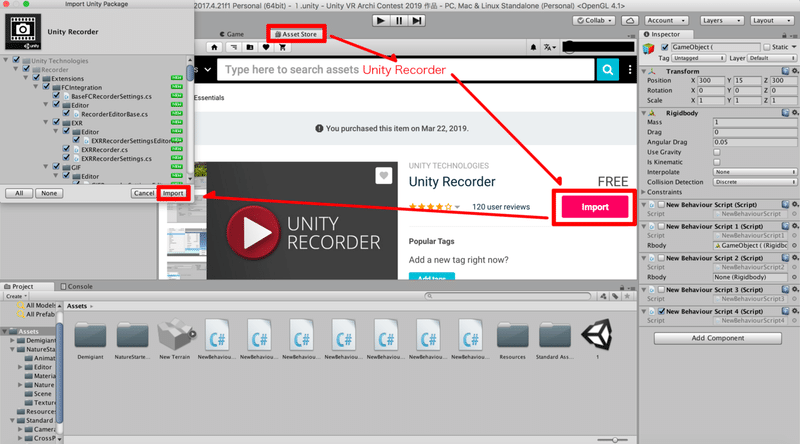Switch to the Game tab
Screen dimensions: 800x444
[x=232, y=34]
